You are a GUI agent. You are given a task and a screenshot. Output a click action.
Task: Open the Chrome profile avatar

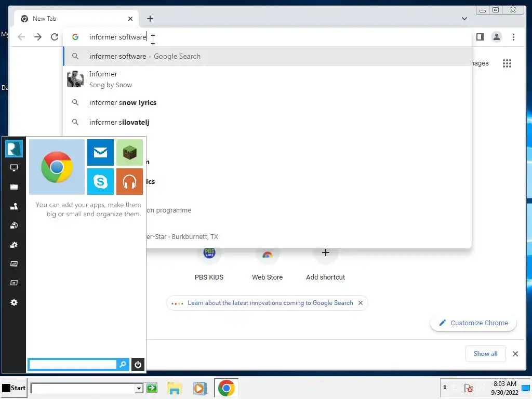[496, 37]
